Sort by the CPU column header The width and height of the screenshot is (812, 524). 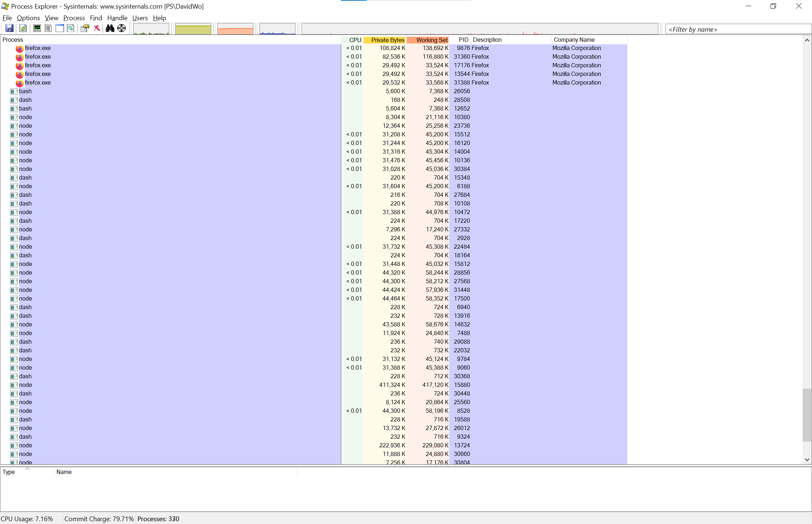click(352, 40)
